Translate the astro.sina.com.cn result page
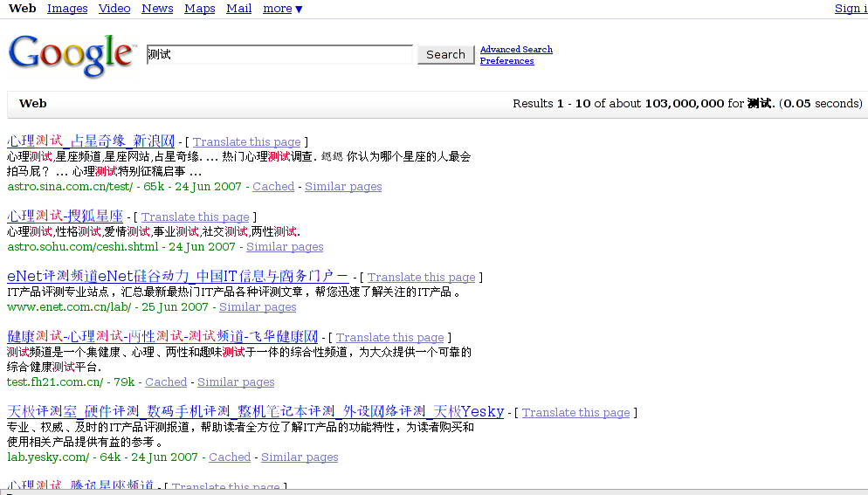 click(247, 141)
